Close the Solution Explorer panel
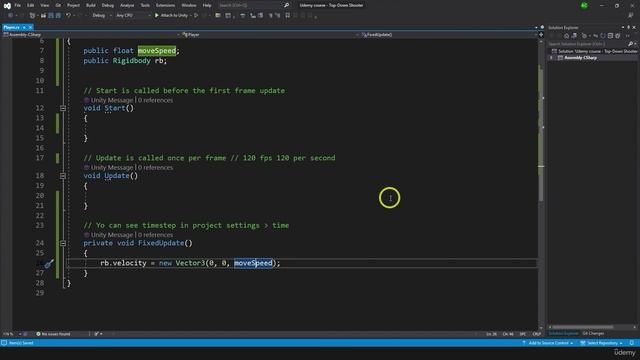 tap(634, 27)
